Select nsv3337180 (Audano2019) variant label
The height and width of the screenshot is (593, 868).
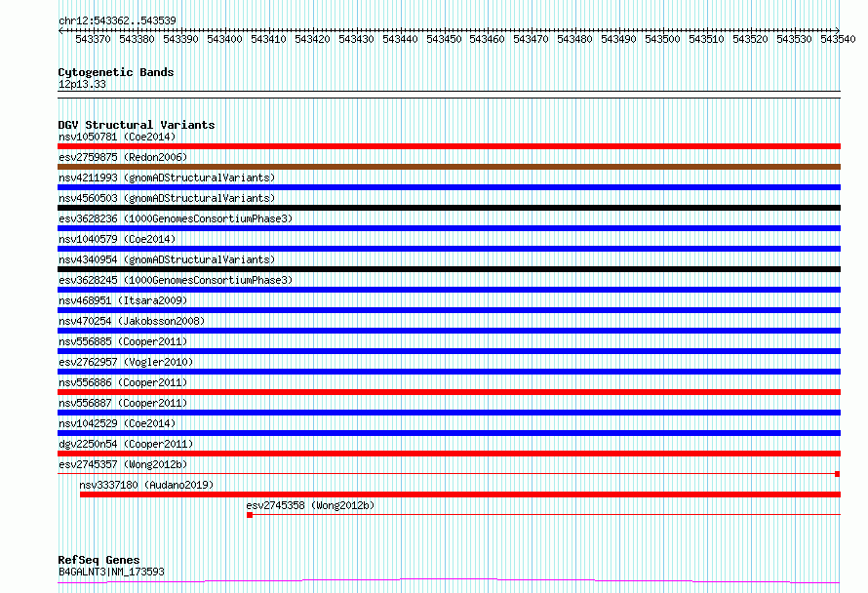click(x=146, y=485)
